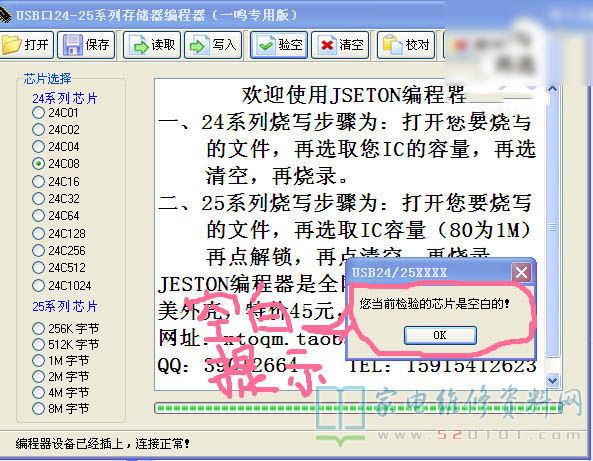Choose 1M 字节 in 25 series
This screenshot has width=593, height=461.
[38, 360]
